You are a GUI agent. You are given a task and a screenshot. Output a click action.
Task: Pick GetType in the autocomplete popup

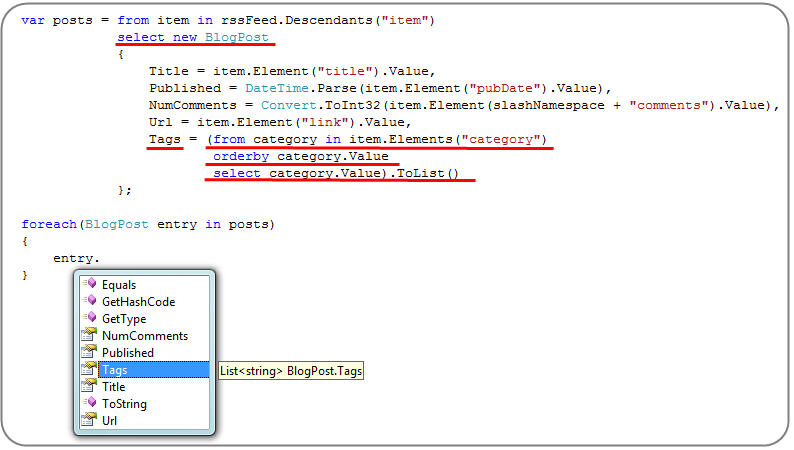144,319
